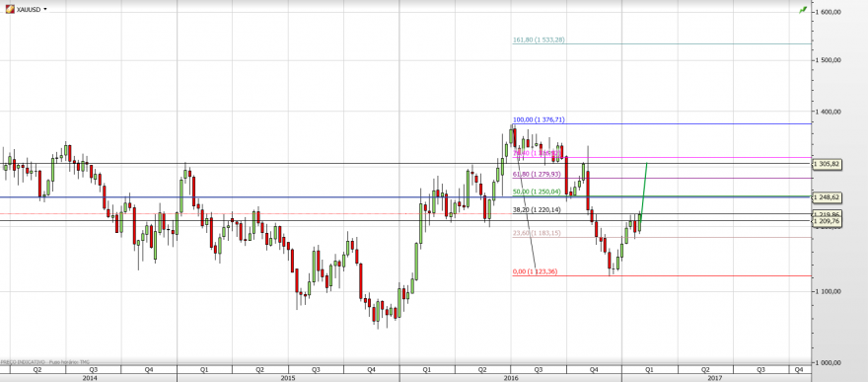
Task: Click the PREÇO INDICATIVO time zone note
Action: click(44, 362)
